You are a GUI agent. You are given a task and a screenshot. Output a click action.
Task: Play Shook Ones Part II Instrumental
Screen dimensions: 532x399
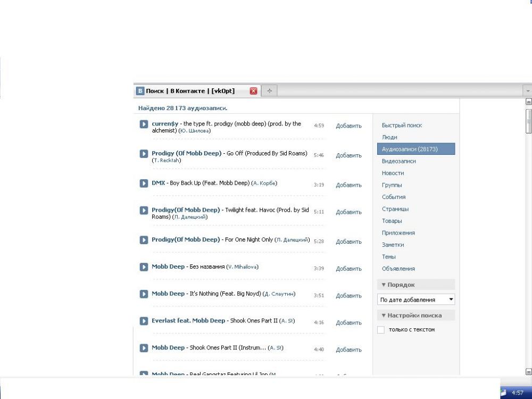point(144,348)
